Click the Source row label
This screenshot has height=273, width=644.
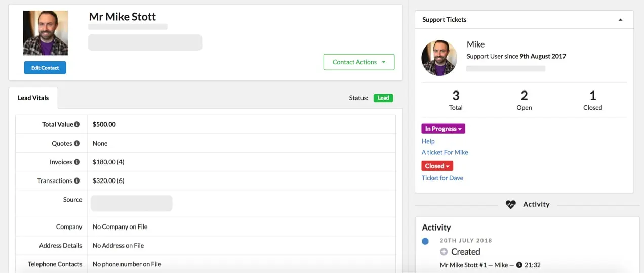72,200
